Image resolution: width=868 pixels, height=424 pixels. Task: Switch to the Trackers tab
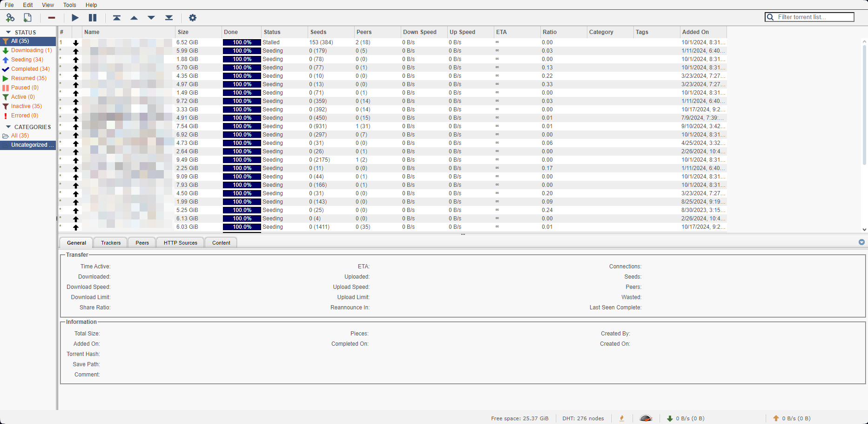click(x=110, y=242)
